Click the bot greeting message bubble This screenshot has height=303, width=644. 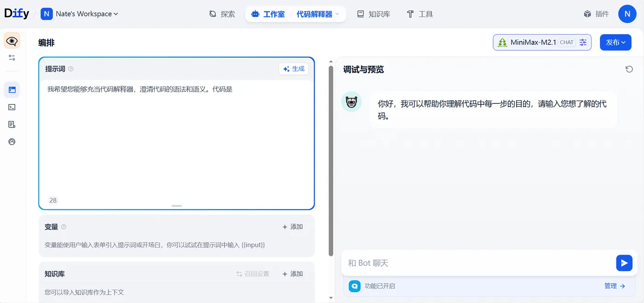tap(493, 110)
